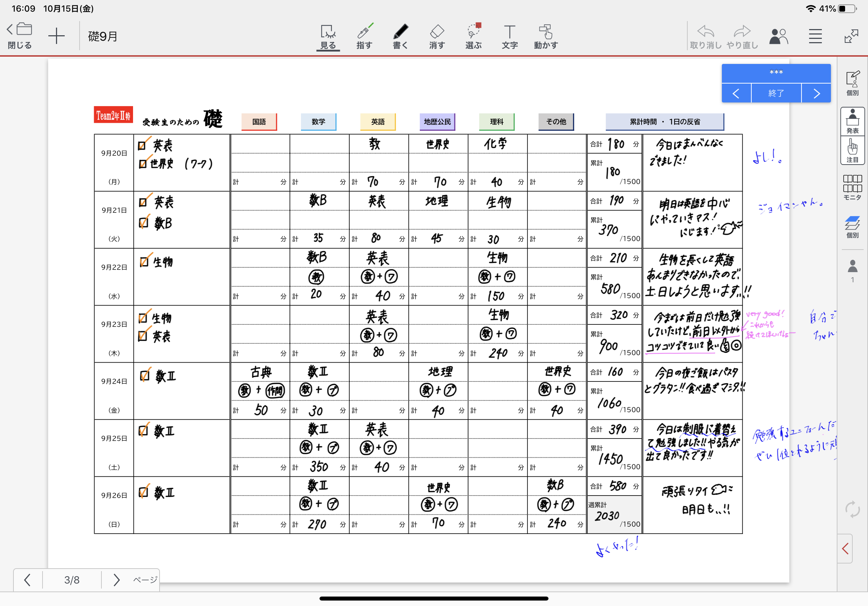
Task: Tap the 3/8 page indicator
Action: [72, 579]
